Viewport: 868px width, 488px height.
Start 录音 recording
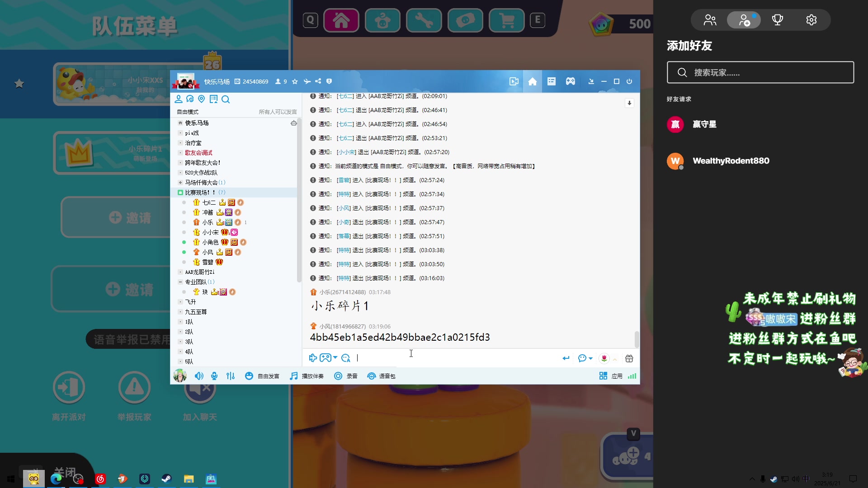346,376
